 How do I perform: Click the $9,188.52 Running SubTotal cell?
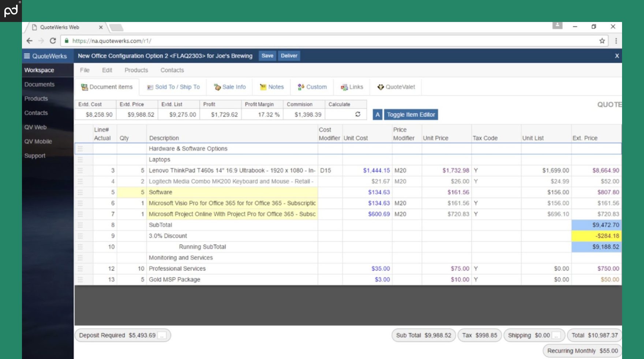(x=596, y=247)
